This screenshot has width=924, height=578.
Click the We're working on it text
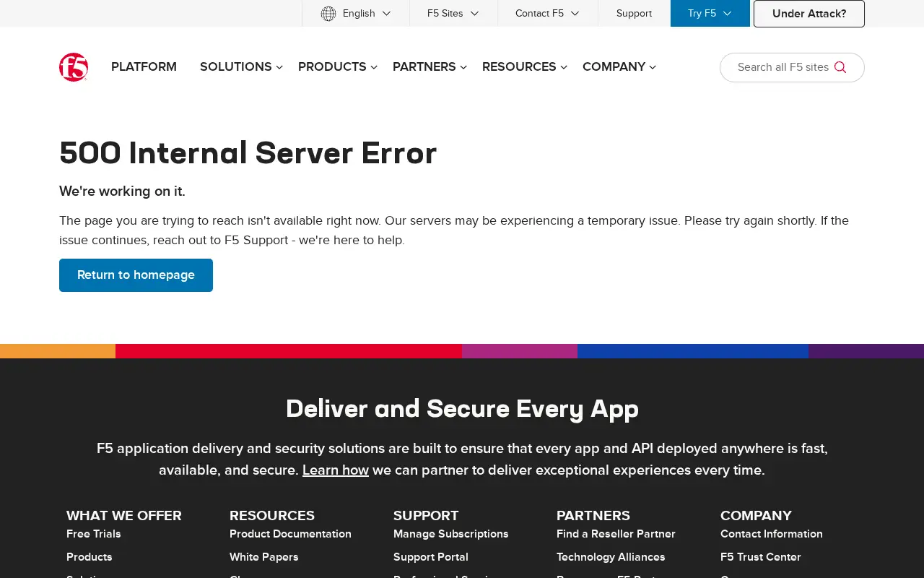(122, 191)
